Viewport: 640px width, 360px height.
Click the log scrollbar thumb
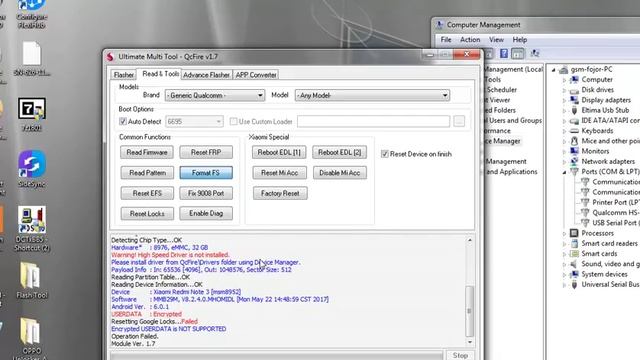coord(469,311)
